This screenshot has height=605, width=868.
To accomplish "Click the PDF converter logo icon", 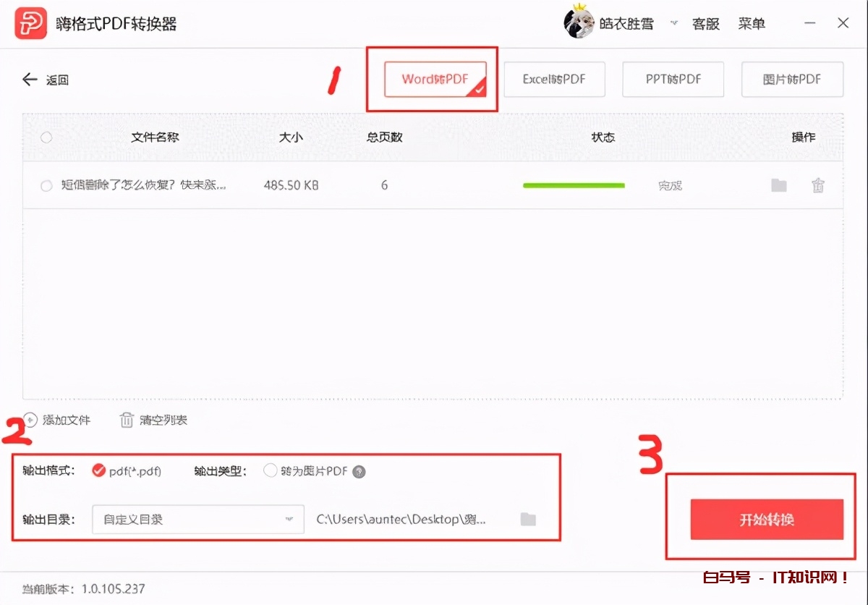I will pos(30,22).
